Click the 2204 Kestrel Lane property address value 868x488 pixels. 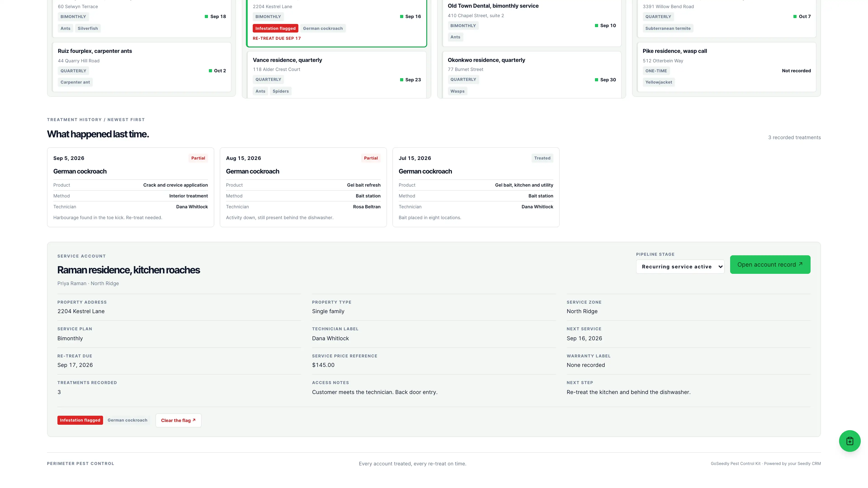81,311
